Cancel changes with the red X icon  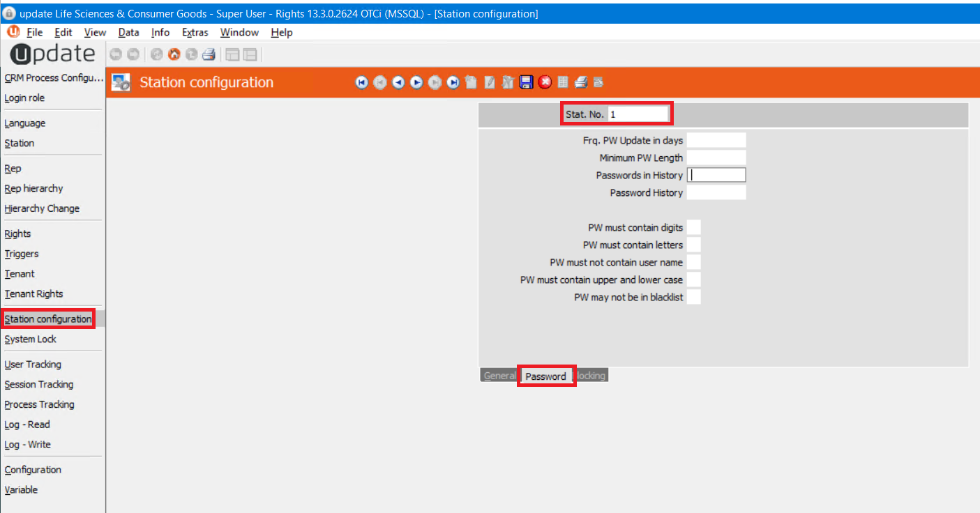click(x=545, y=82)
